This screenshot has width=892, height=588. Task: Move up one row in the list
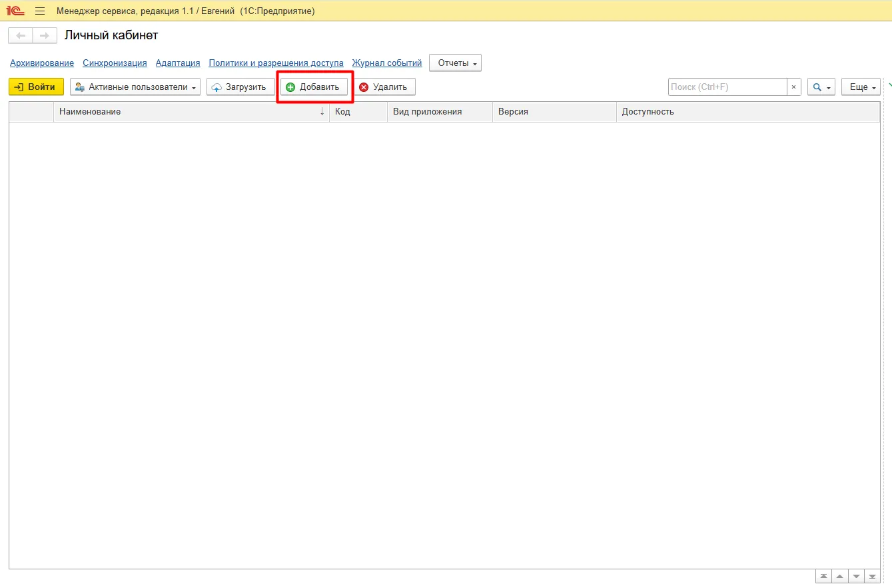[x=840, y=576]
